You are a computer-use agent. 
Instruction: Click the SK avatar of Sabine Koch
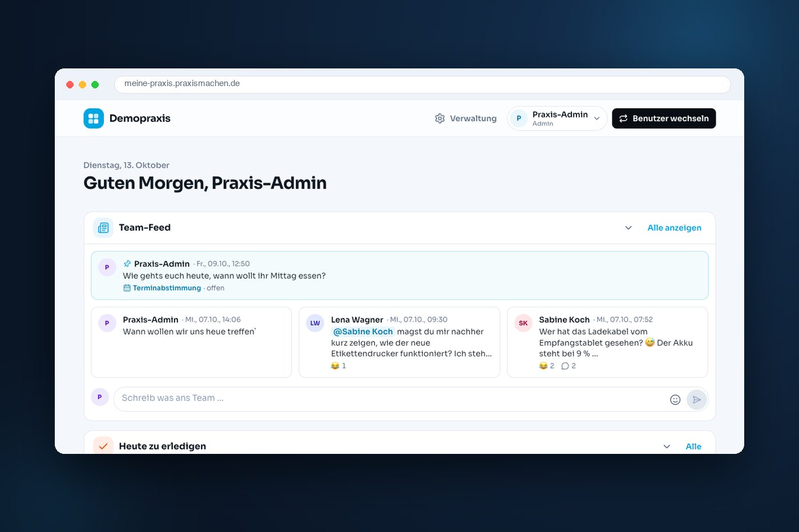pos(523,323)
